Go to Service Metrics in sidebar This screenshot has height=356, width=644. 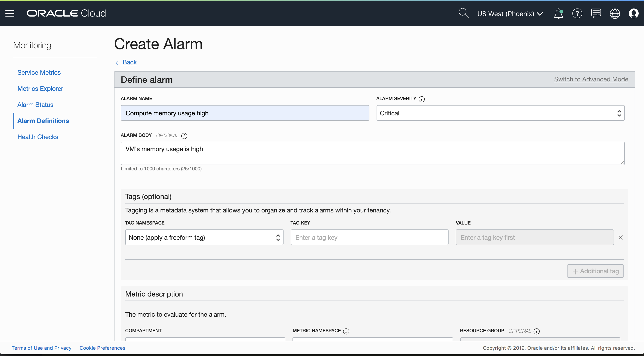point(39,72)
